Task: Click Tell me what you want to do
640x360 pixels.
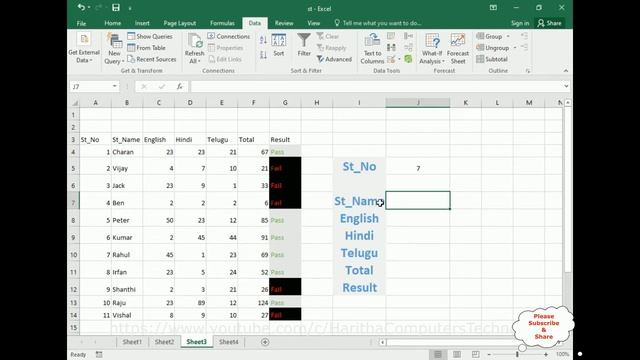Action: point(378,23)
